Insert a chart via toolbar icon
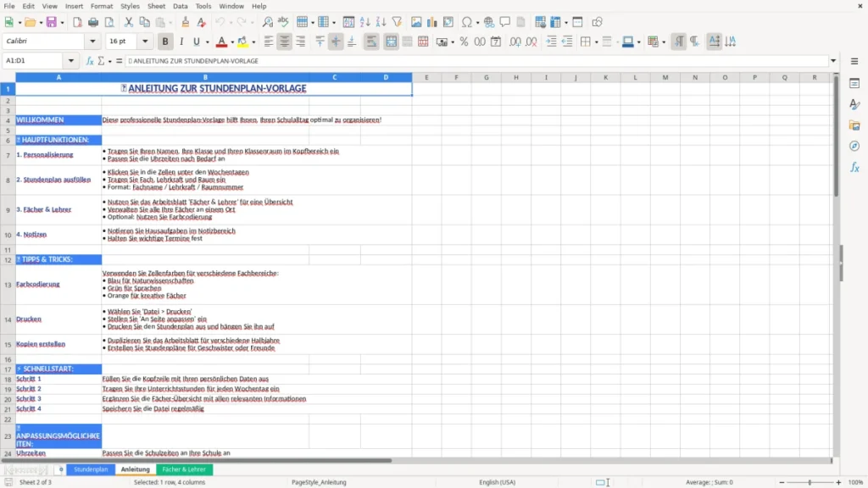The height and width of the screenshot is (488, 868). pos(431,22)
